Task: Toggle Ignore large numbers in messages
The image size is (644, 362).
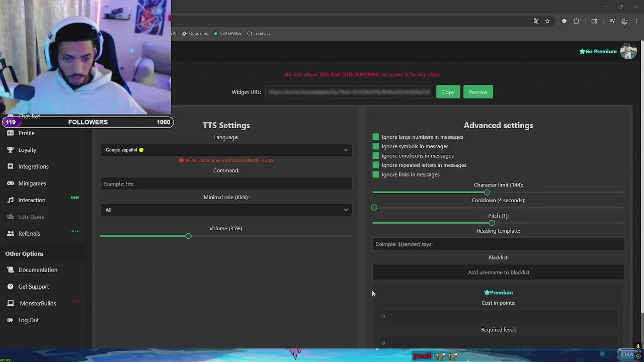Action: [376, 137]
